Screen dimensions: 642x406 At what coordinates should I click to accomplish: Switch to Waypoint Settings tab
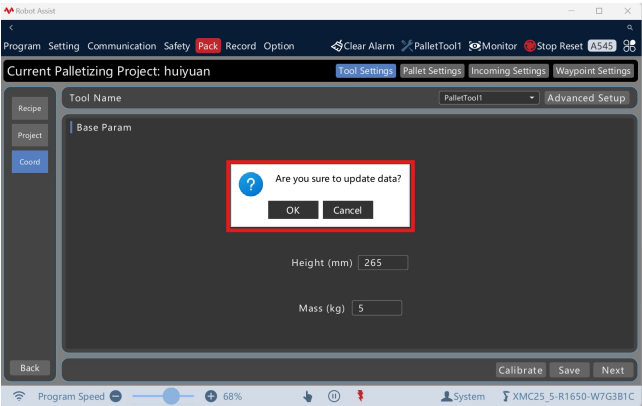[x=593, y=71]
